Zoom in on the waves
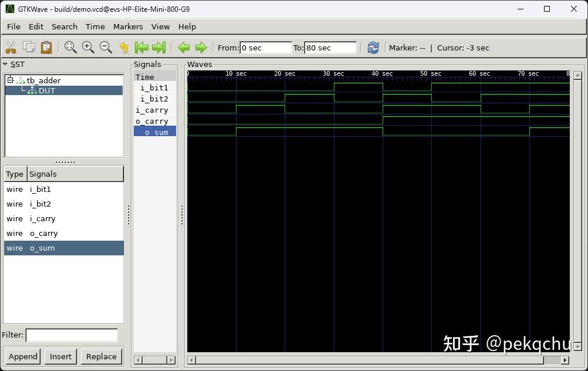The width and height of the screenshot is (588, 371). coord(88,47)
